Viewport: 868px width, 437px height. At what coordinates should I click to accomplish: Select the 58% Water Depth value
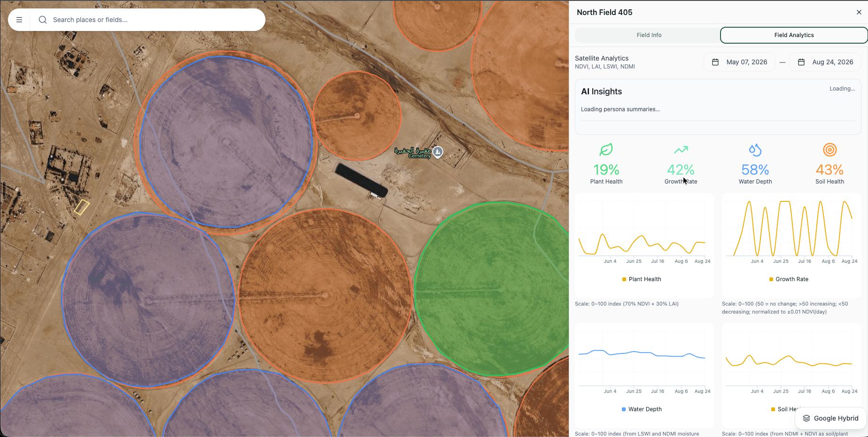[755, 169]
